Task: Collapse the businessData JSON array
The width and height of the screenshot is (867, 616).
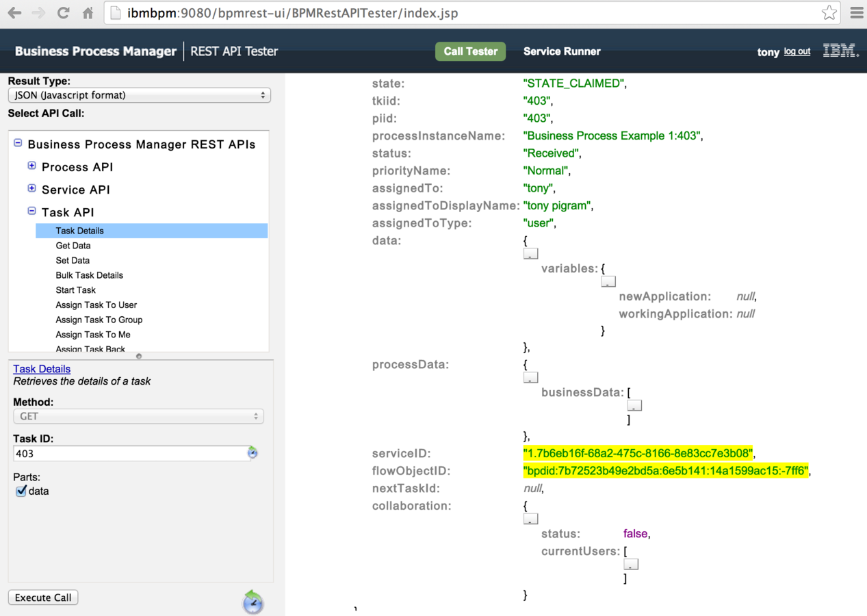Action: pos(634,406)
